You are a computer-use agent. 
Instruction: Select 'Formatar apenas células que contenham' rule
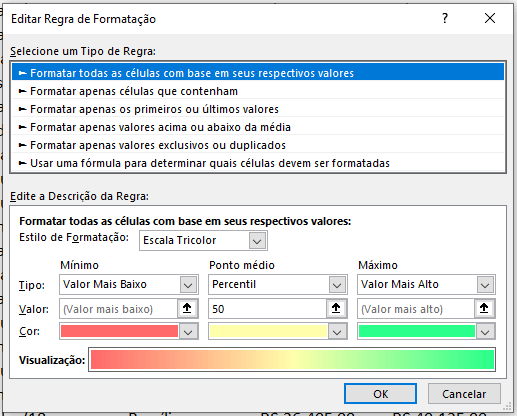click(x=258, y=91)
